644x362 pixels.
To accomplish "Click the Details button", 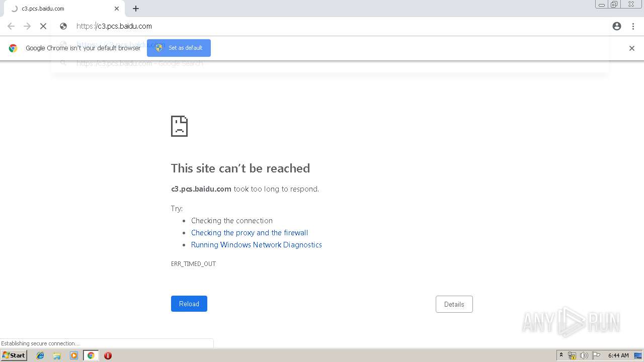I will click(x=454, y=304).
